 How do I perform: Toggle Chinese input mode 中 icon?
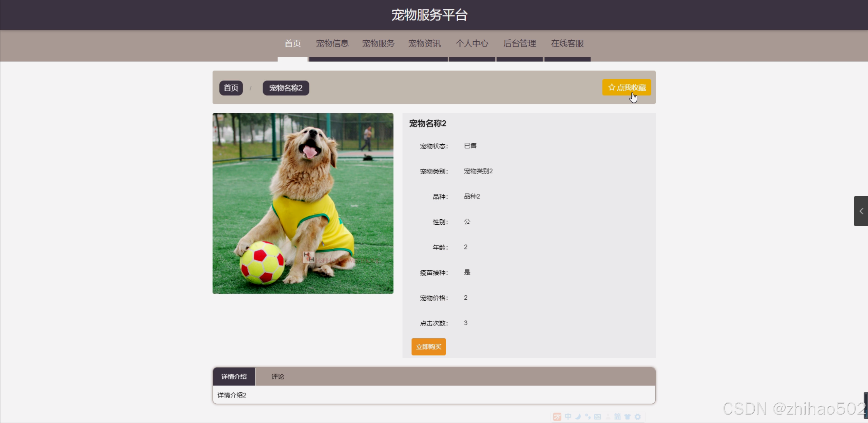coord(568,417)
